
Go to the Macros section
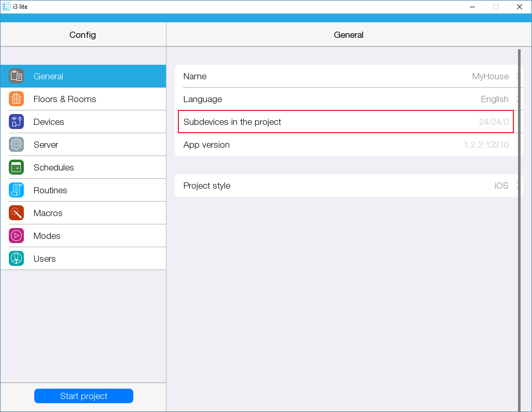[x=48, y=213]
